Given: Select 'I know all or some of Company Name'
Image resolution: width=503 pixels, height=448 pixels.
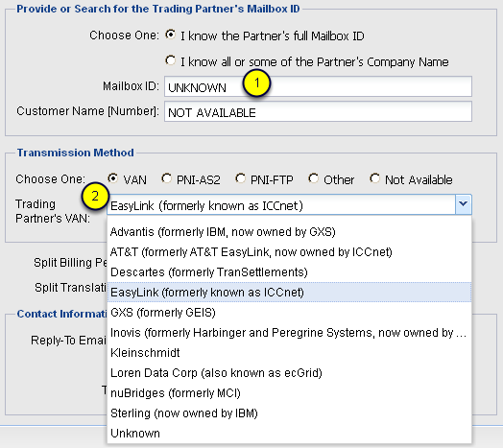Looking at the screenshot, I should pyautogui.click(x=170, y=60).
